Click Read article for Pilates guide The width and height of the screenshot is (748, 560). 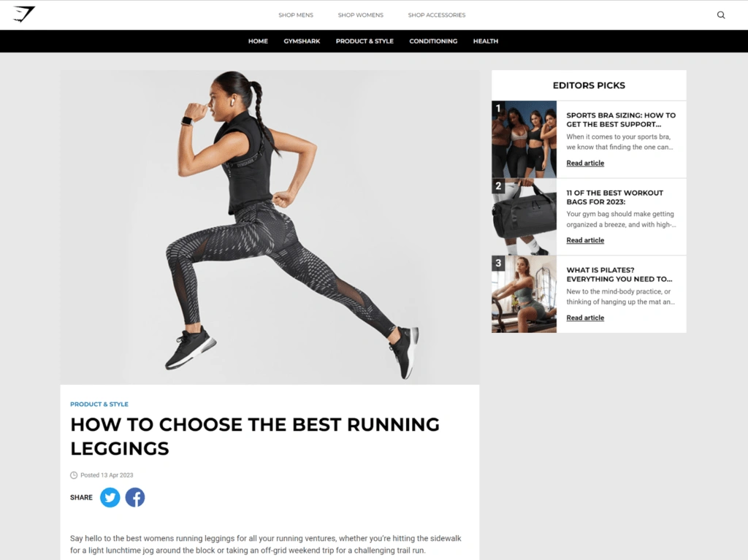pos(585,318)
